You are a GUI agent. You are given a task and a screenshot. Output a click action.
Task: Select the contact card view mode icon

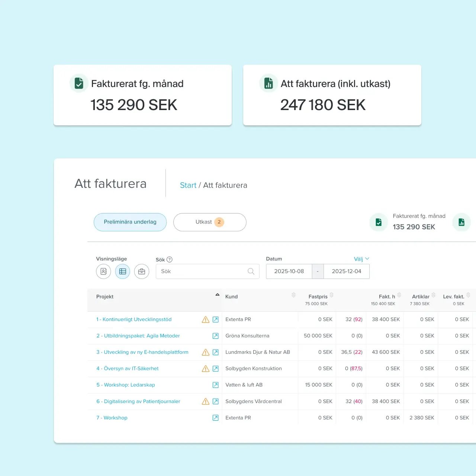[103, 271]
